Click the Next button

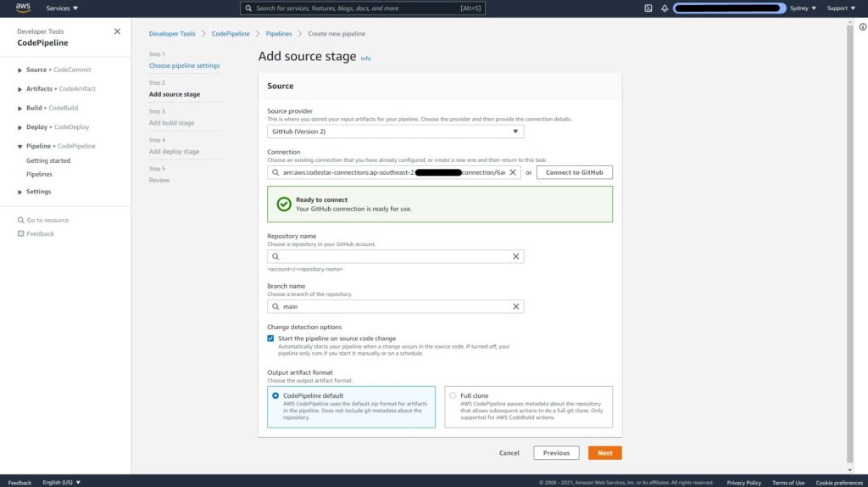coord(604,453)
